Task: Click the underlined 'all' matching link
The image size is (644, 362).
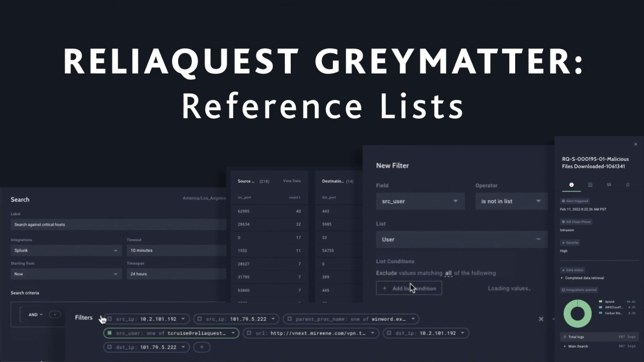Action: pos(449,273)
